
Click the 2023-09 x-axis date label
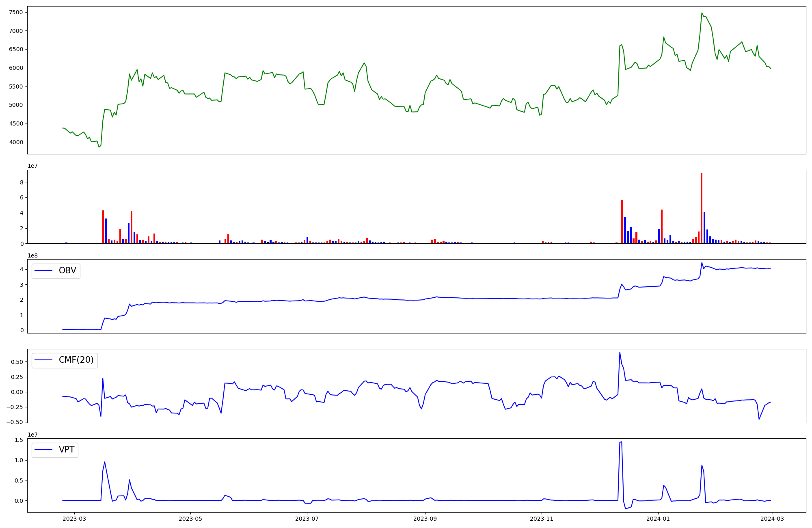click(x=425, y=519)
